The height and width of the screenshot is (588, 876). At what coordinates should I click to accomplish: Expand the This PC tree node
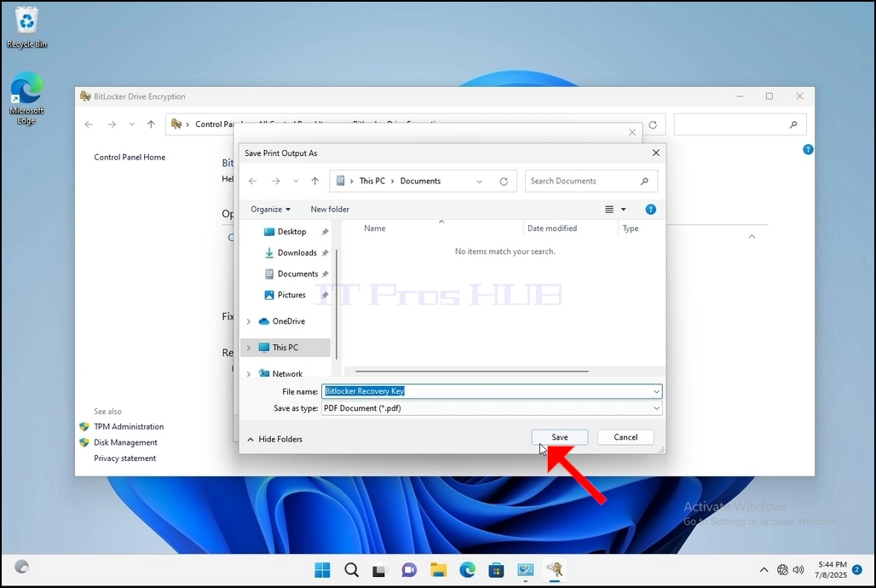(249, 348)
